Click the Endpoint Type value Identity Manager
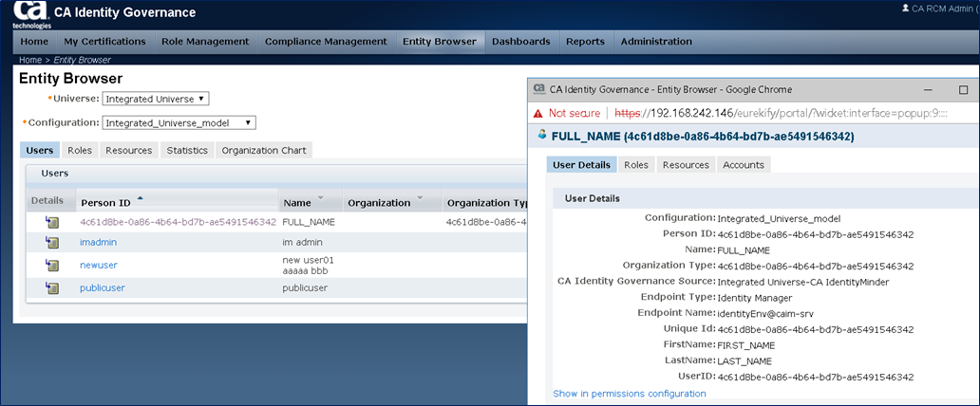Viewport: 980px width, 406px height. (x=755, y=298)
